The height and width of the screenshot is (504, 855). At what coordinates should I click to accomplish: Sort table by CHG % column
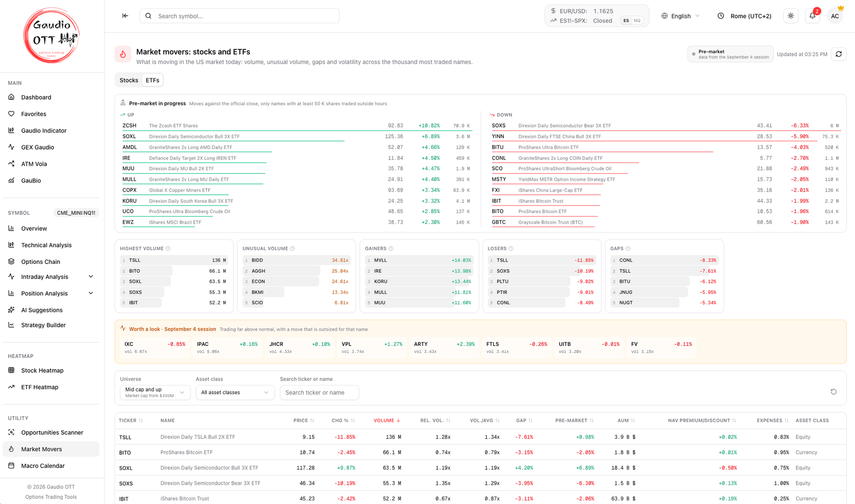[343, 421]
